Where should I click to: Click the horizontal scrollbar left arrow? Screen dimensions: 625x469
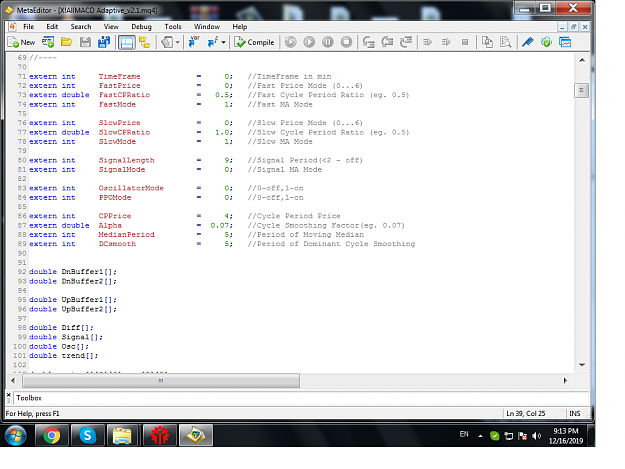pos(13,381)
